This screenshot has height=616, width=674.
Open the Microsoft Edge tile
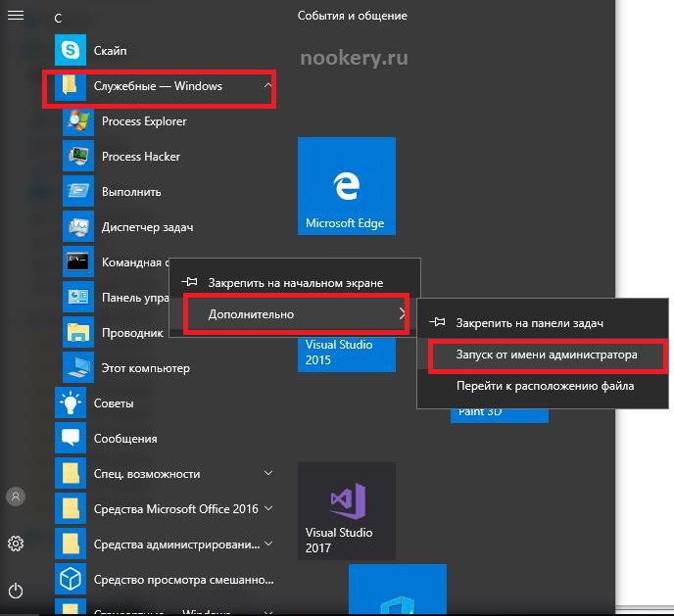click(347, 186)
